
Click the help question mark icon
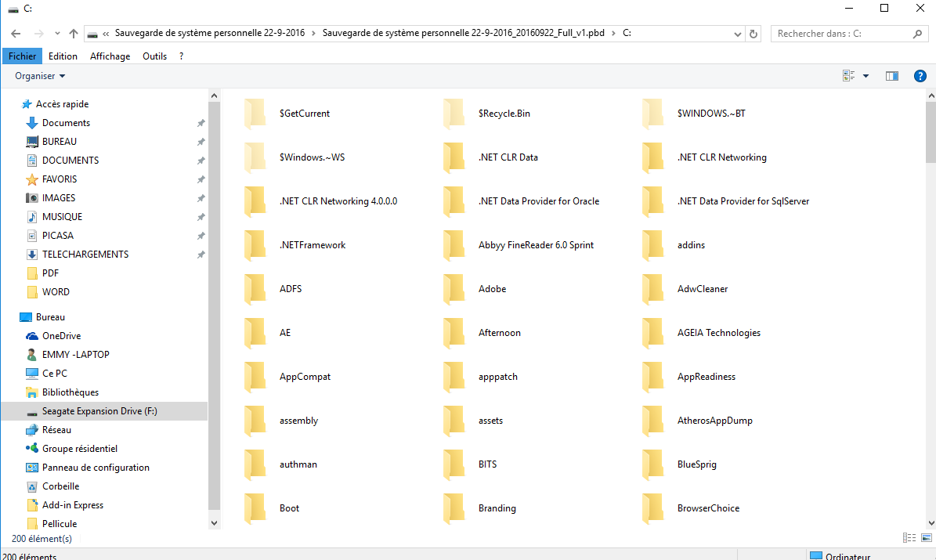pyautogui.click(x=920, y=76)
